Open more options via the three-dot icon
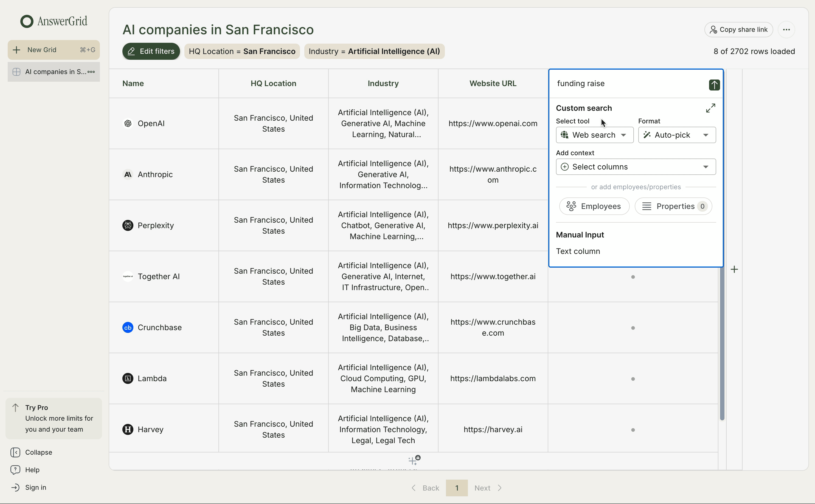Screen dimensions: 815x504 [x=786, y=29]
